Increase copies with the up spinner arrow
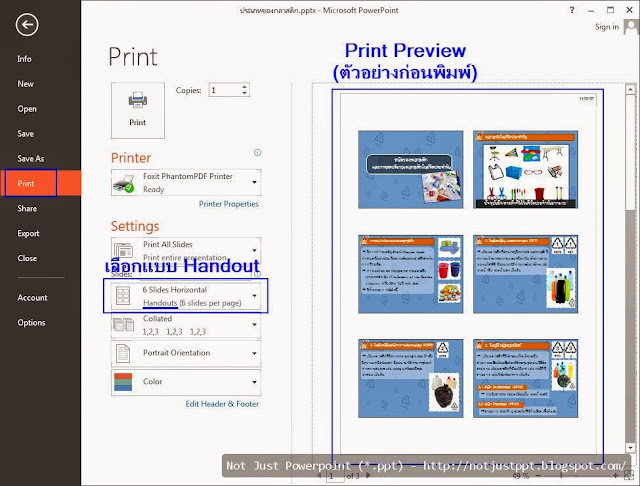 coord(244,87)
